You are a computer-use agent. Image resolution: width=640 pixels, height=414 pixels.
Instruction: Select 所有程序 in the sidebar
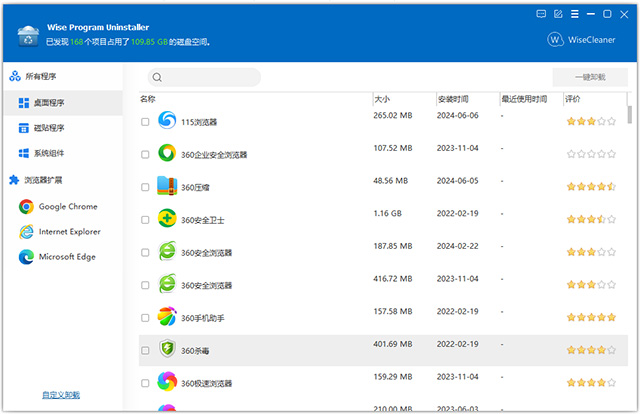tap(33, 76)
